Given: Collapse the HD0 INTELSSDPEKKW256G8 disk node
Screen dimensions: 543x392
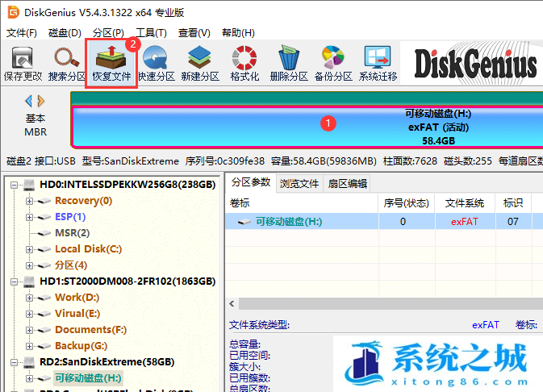Looking at the screenshot, I should 14,185.
